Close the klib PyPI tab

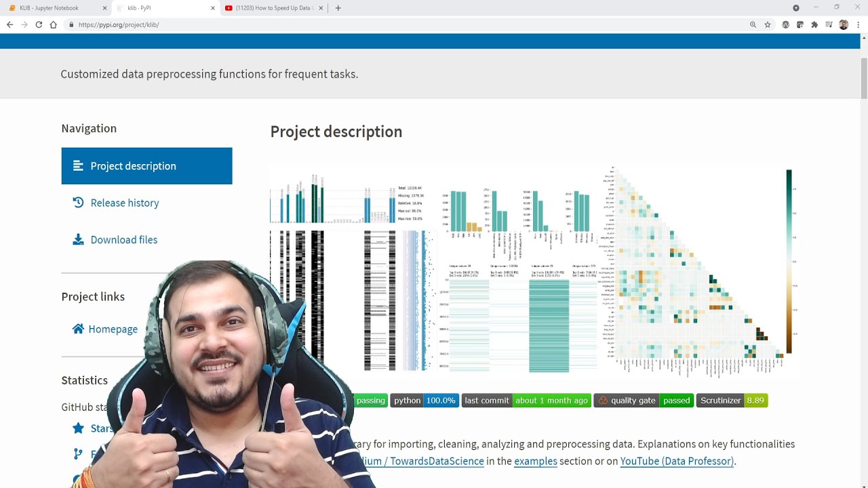tap(213, 8)
